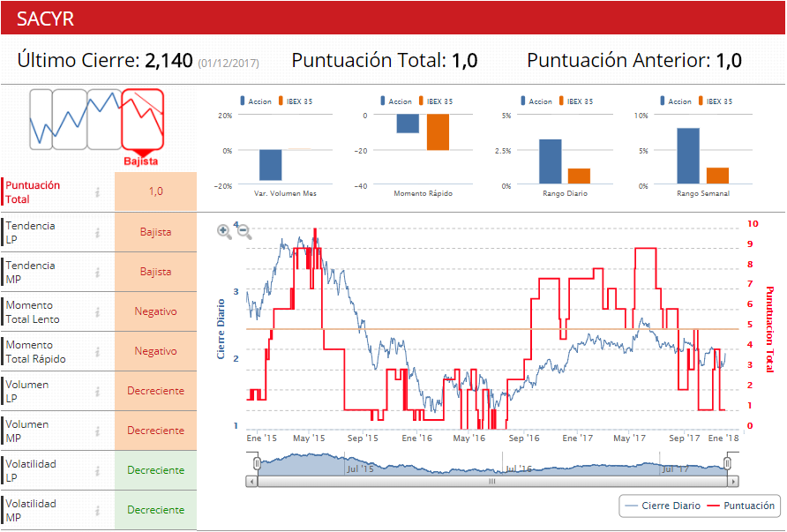Click the Var. Volumen Mes chart caption
The image size is (787, 532).
[285, 193]
